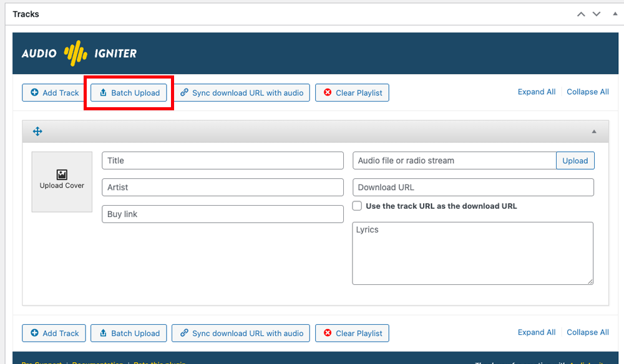Click the bottom Collapse All link
The width and height of the screenshot is (624, 364).
click(x=587, y=332)
